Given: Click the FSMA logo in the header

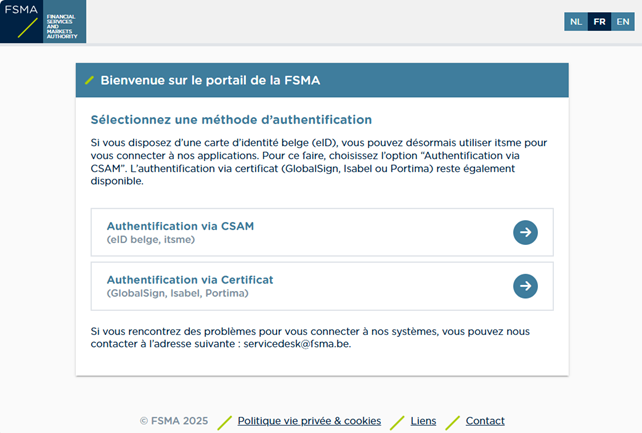Looking at the screenshot, I should (x=43, y=22).
